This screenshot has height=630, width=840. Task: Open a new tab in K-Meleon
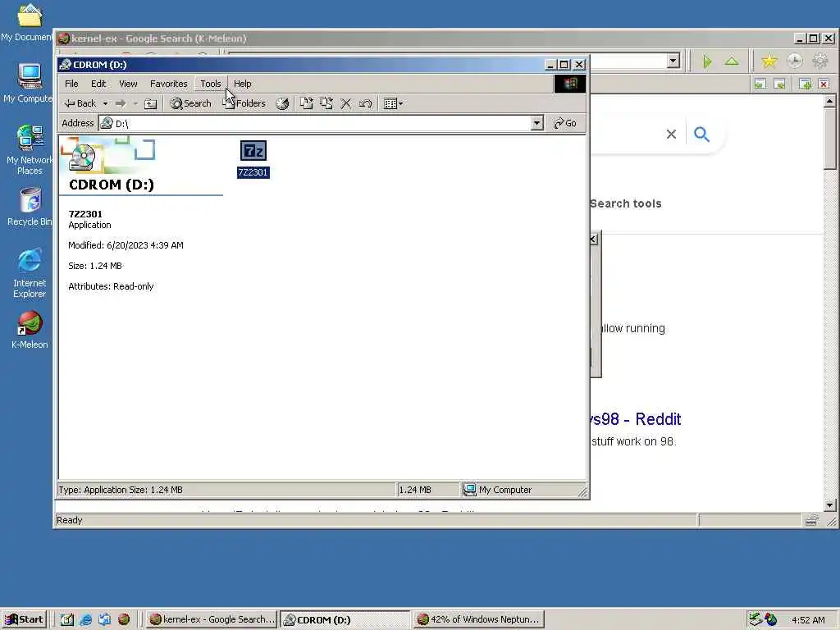click(805, 84)
